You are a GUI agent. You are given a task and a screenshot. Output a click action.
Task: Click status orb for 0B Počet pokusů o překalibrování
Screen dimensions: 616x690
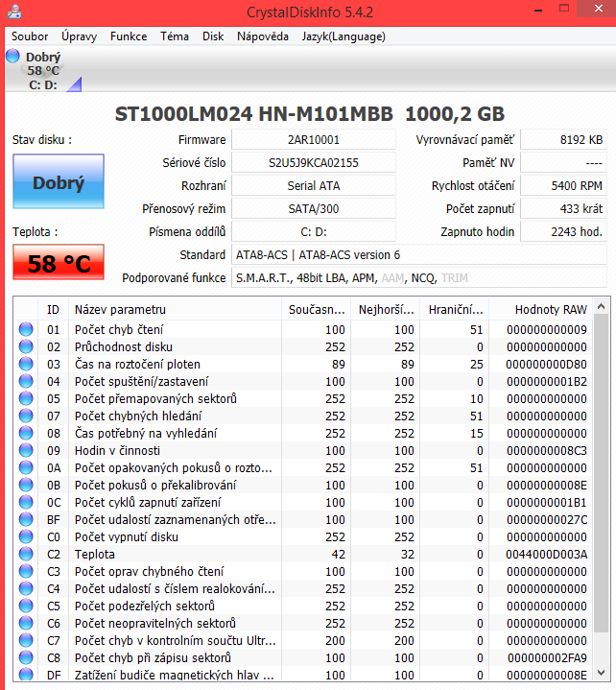26,485
